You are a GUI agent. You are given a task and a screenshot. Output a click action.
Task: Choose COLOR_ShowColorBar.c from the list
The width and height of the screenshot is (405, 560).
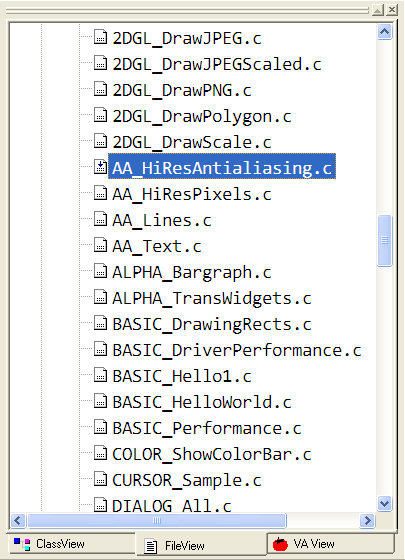pos(212,454)
